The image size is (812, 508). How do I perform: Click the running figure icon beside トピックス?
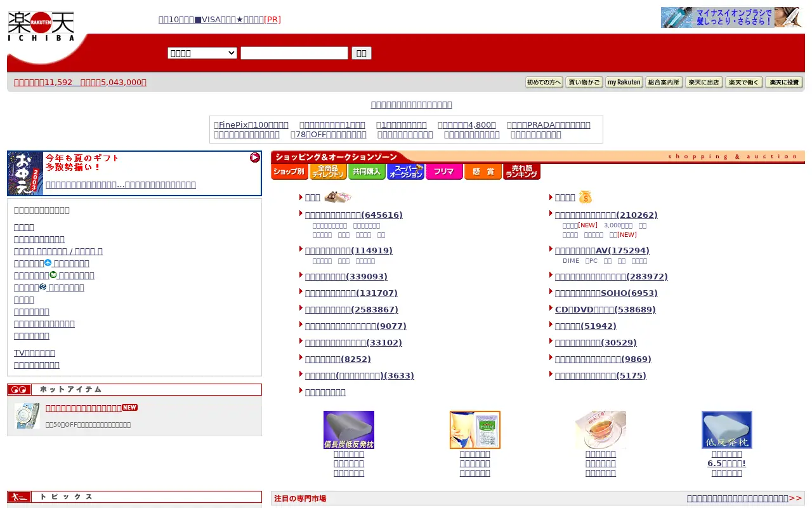[x=19, y=497]
